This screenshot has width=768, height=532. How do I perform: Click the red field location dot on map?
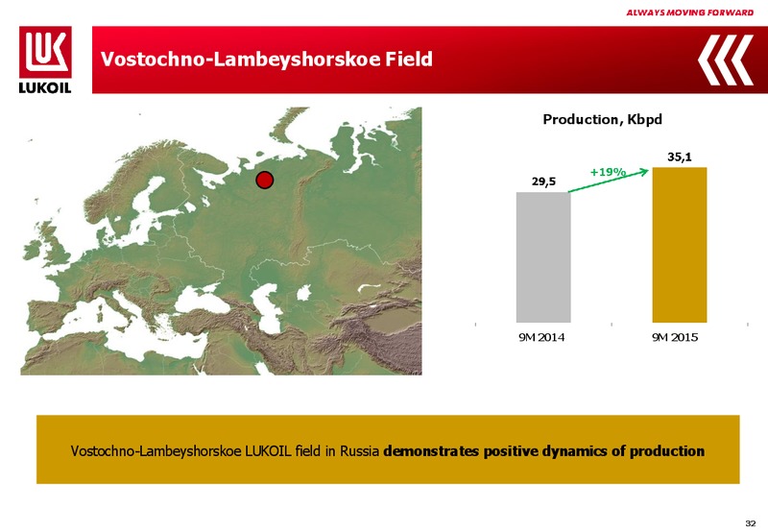(x=265, y=181)
